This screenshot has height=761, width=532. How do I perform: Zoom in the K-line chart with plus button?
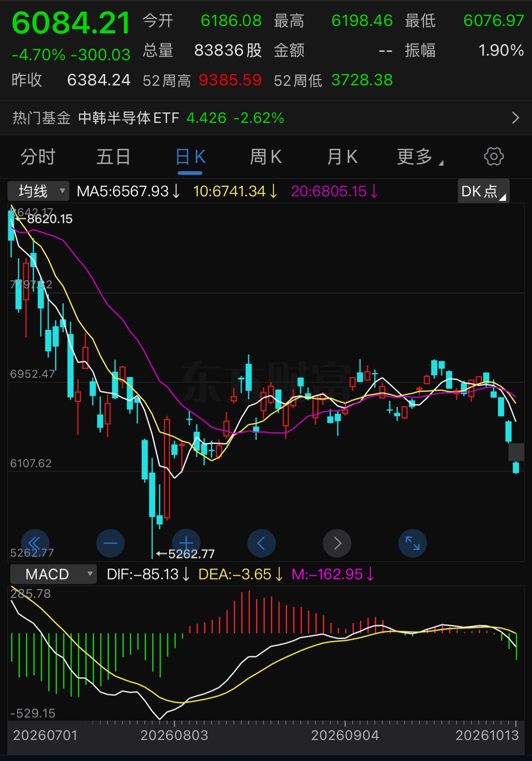click(186, 543)
